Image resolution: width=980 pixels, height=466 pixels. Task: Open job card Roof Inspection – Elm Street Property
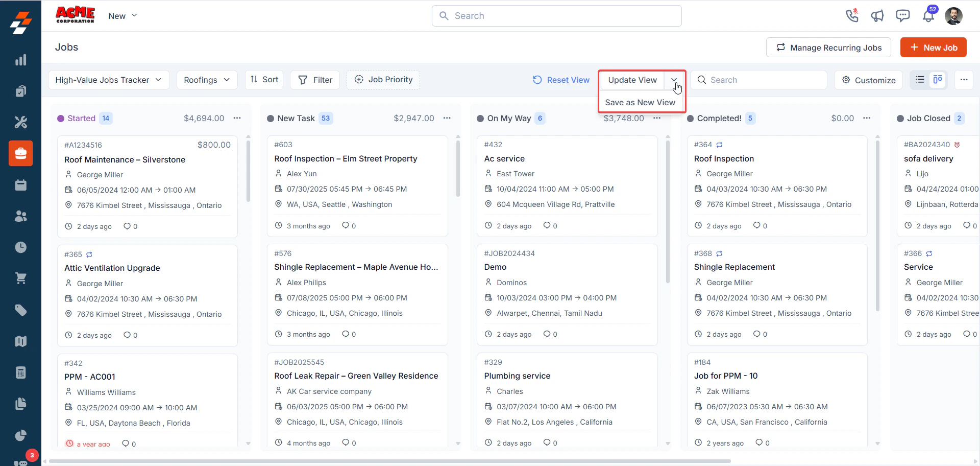coord(357,186)
